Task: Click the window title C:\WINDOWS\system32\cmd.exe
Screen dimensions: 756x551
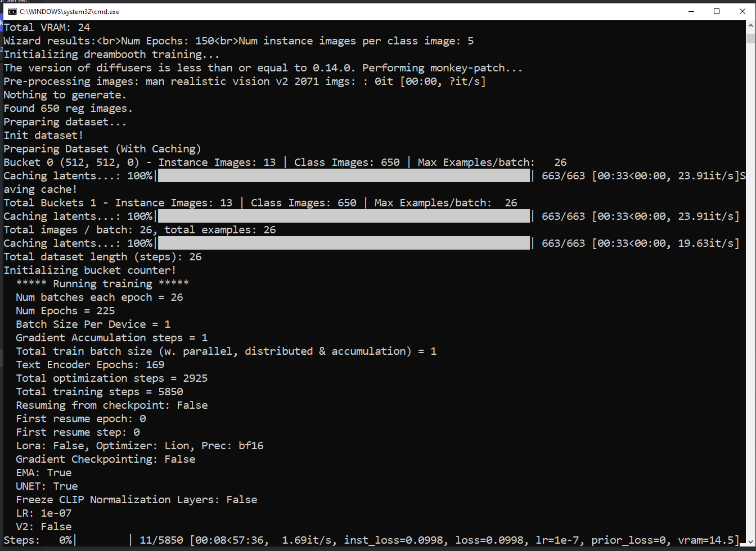Action: [70, 11]
